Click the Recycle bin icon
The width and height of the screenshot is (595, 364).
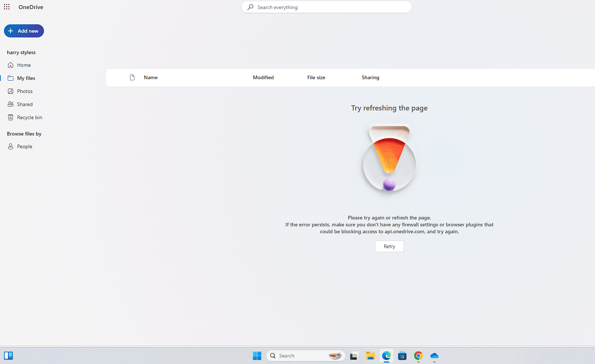(x=11, y=117)
